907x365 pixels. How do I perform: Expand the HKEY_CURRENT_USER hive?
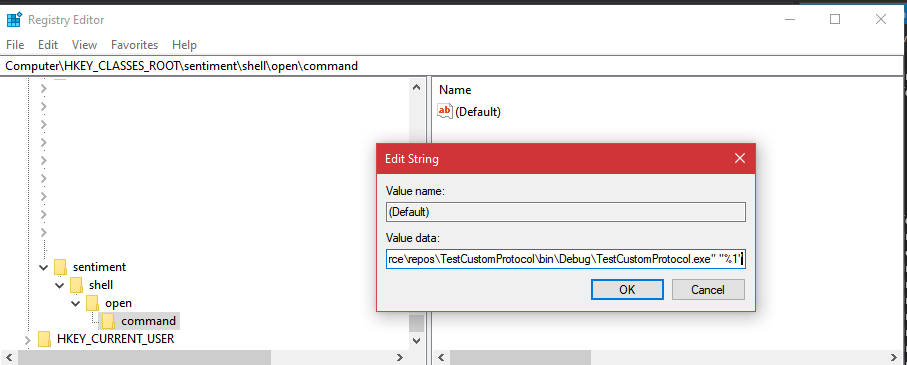coord(28,340)
